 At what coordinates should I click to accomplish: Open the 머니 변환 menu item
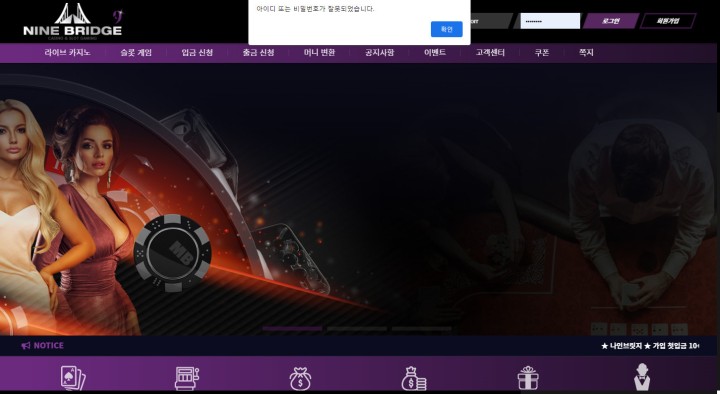tap(319, 52)
